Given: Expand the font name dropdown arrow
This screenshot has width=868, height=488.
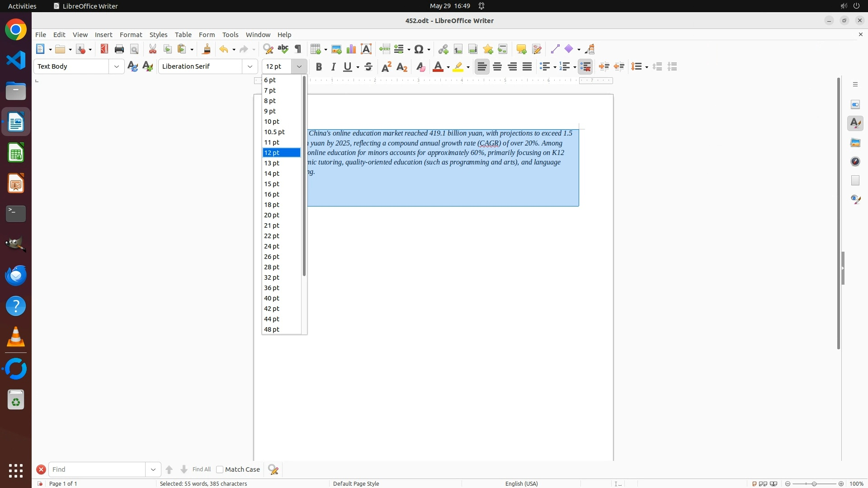Looking at the screenshot, I should [x=250, y=67].
